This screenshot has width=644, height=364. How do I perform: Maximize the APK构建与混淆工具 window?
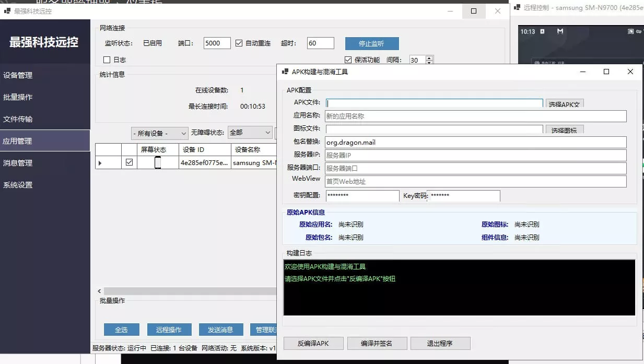pos(606,72)
